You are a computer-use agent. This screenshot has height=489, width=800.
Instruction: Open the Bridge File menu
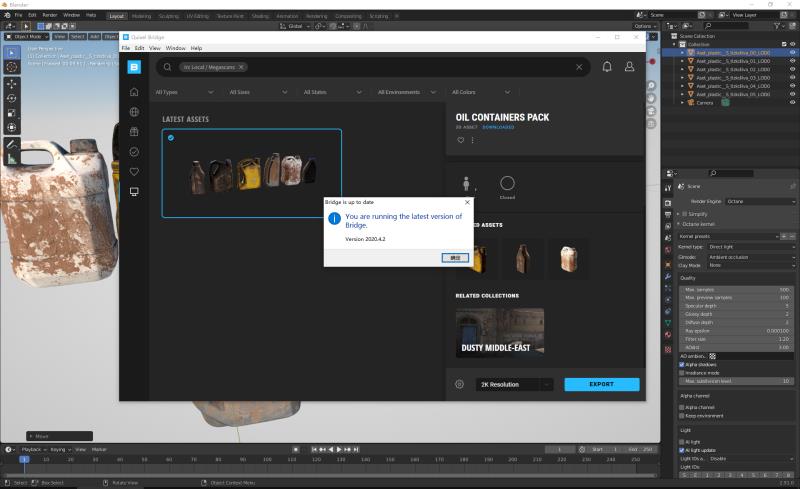[126, 48]
